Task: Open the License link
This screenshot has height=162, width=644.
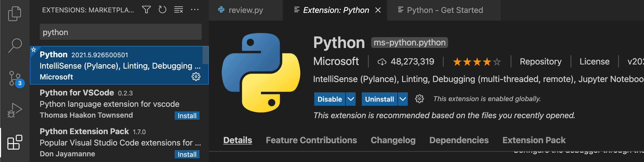Action: [594, 62]
